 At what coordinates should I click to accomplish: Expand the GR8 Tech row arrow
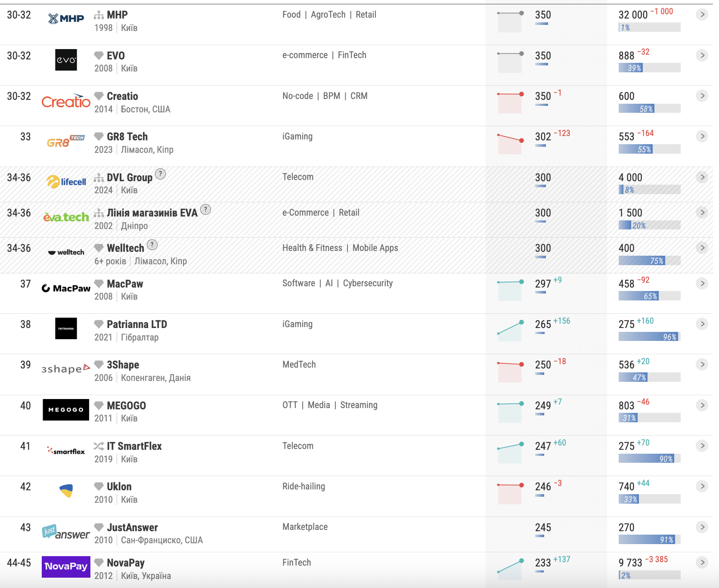(702, 136)
